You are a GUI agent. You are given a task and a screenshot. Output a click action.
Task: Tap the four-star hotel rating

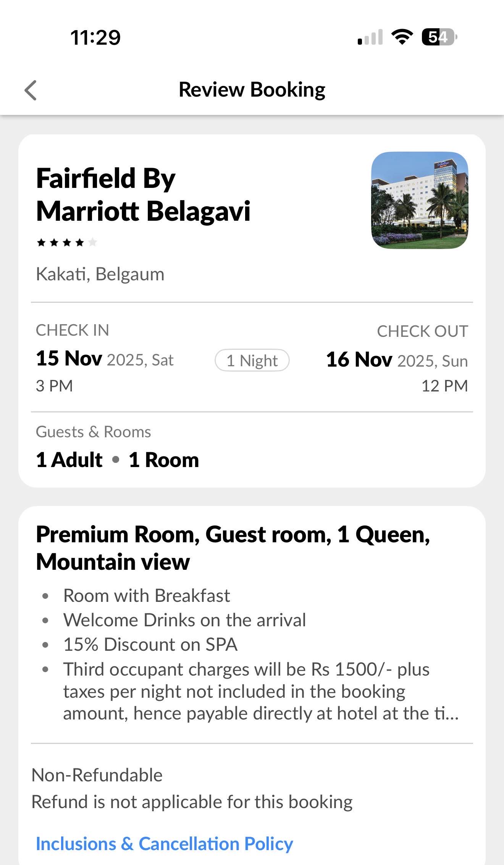67,243
